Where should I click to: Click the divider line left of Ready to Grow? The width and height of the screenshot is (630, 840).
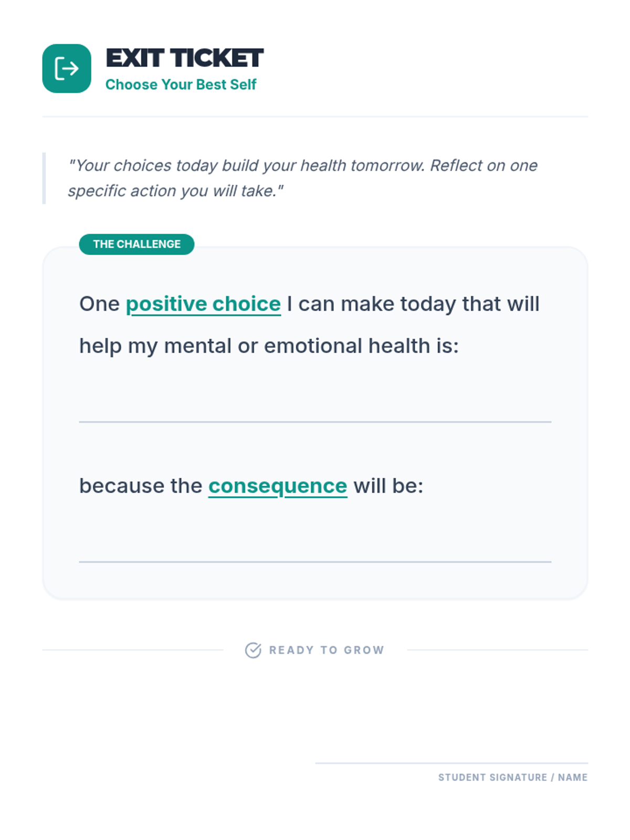point(132,650)
